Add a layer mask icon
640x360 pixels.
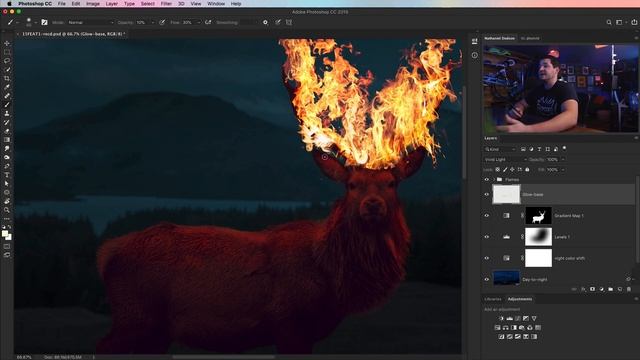[592, 289]
